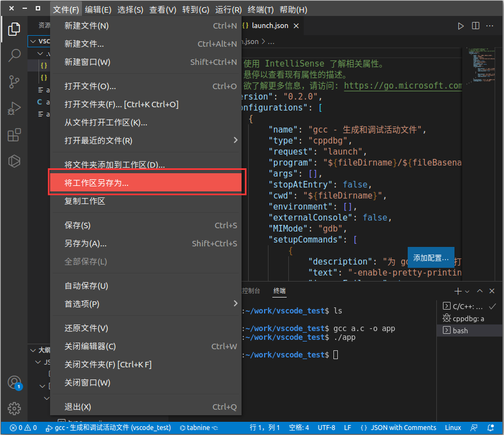Open the Tabnine hexagon icon in activity bar
Screen dimensions: 504x435
pyautogui.click(x=14, y=161)
